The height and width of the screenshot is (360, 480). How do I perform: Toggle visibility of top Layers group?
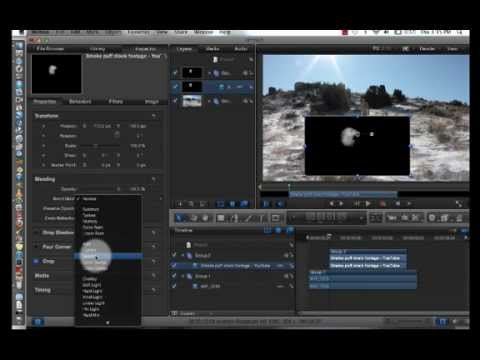[x=175, y=73]
